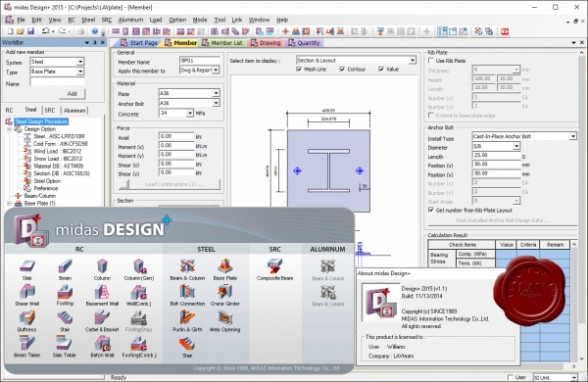This screenshot has height=382, width=588.
Task: Select Wind Load : IBC2012 tree item
Action: [58, 151]
